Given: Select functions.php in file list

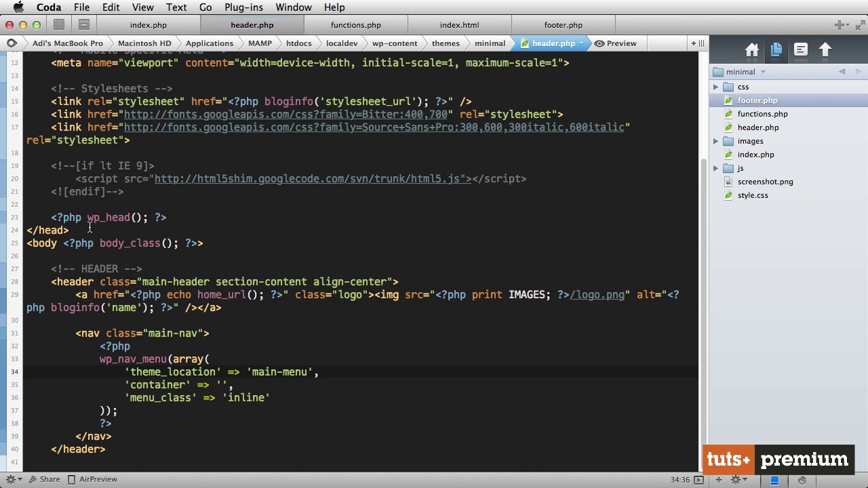Looking at the screenshot, I should (789, 114).
